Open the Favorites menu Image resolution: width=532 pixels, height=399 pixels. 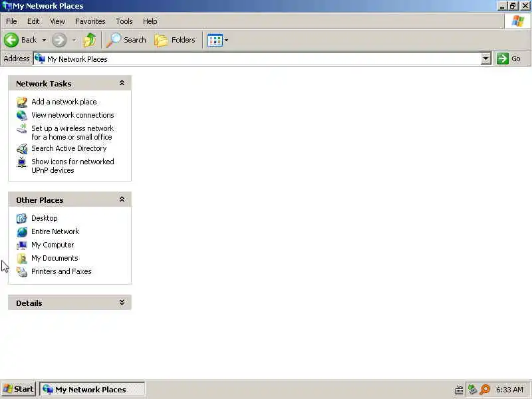point(90,21)
